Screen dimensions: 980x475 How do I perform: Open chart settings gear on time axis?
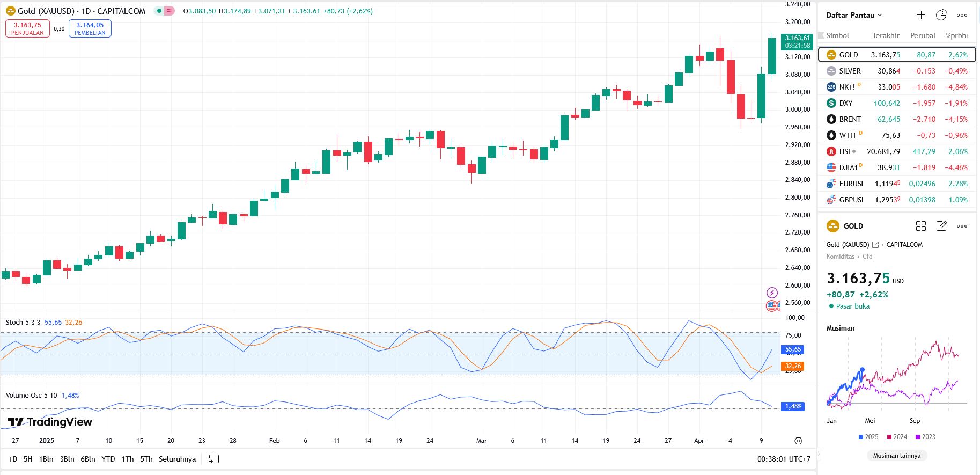[x=798, y=441]
